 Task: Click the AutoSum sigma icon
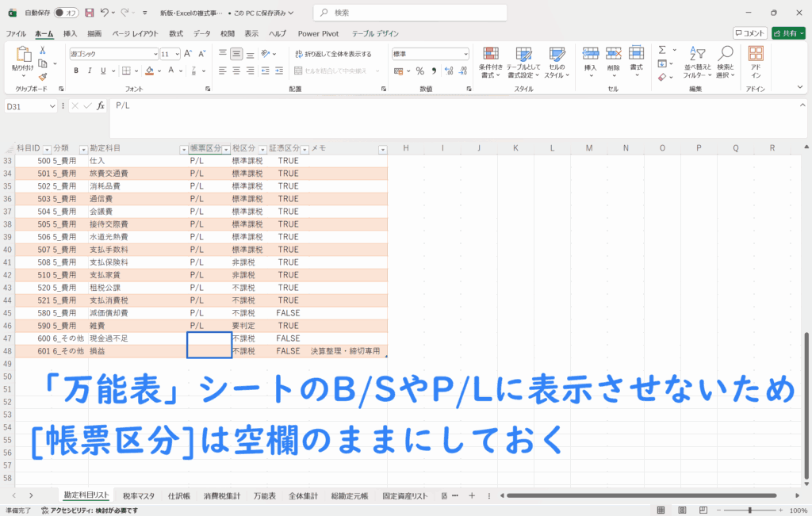(x=661, y=51)
